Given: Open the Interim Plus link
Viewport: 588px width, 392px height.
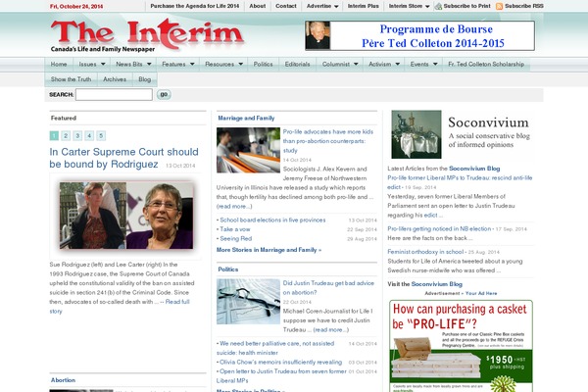Looking at the screenshot, I should [x=363, y=6].
